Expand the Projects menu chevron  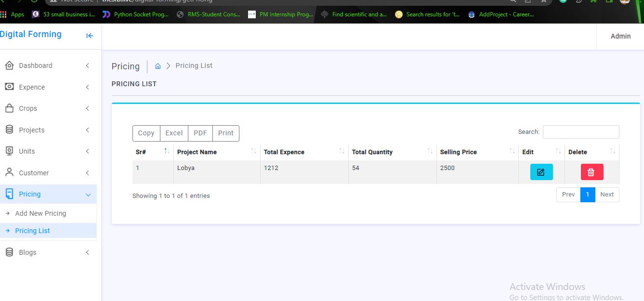87,130
